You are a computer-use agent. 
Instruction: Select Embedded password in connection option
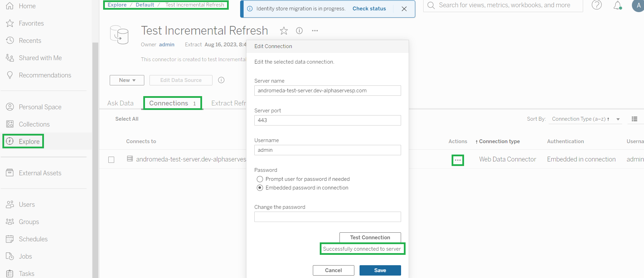coord(260,188)
